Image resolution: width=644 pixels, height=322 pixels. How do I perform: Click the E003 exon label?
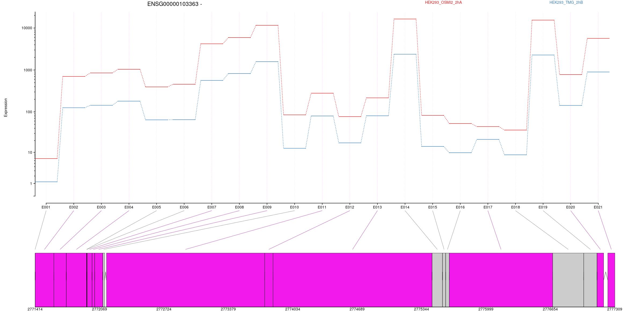(x=101, y=207)
